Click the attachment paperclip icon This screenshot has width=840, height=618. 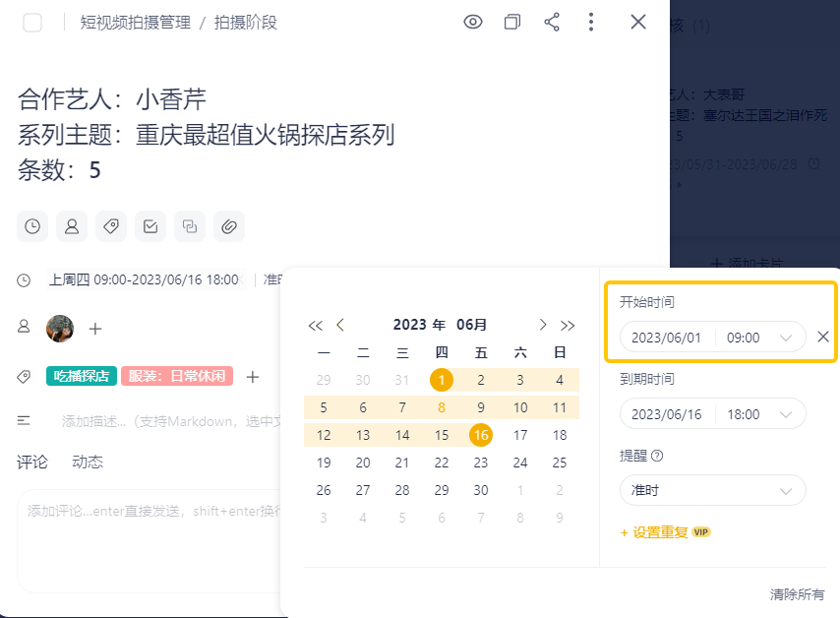coord(229,226)
